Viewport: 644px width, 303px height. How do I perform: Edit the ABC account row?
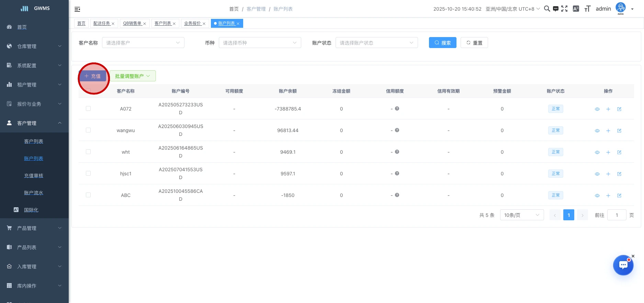619,196
